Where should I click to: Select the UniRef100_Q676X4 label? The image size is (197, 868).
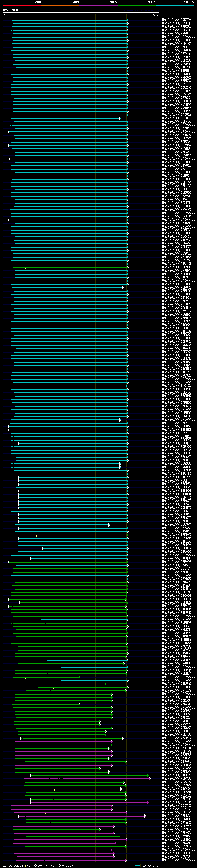tap(177, 98)
